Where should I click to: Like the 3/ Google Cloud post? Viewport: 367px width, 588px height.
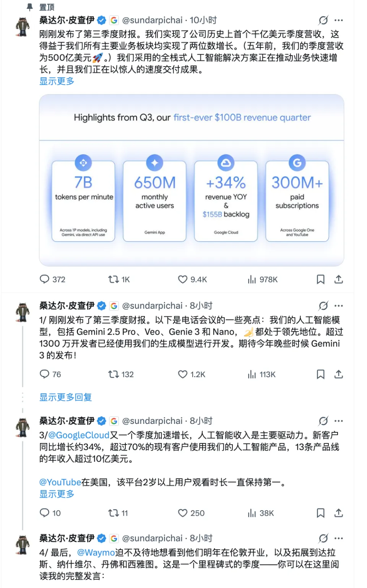point(183,513)
